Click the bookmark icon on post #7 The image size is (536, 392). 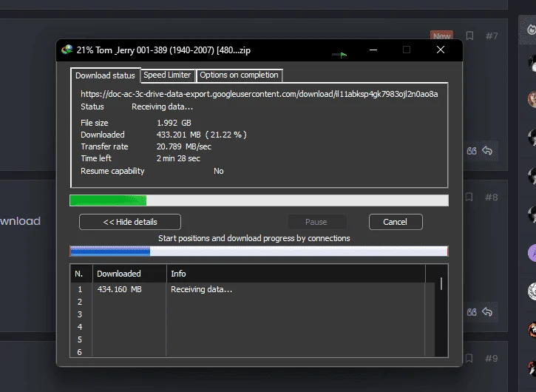469,36
